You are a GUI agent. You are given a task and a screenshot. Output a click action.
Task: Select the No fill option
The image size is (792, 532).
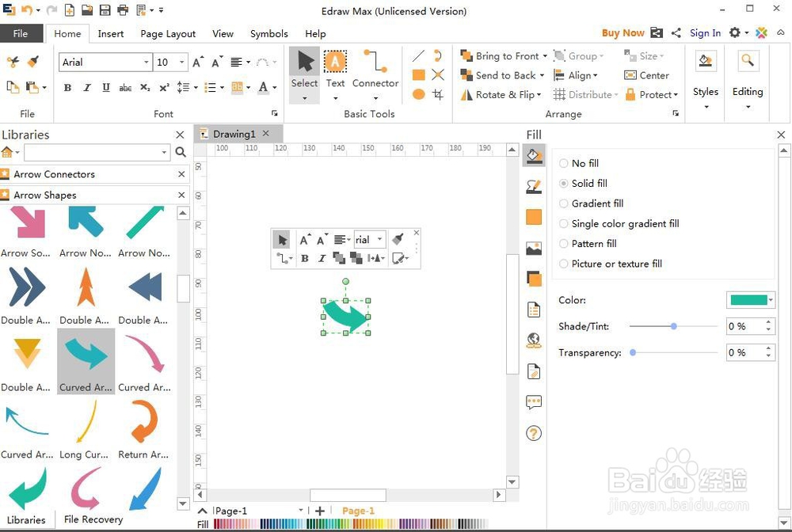(579, 163)
